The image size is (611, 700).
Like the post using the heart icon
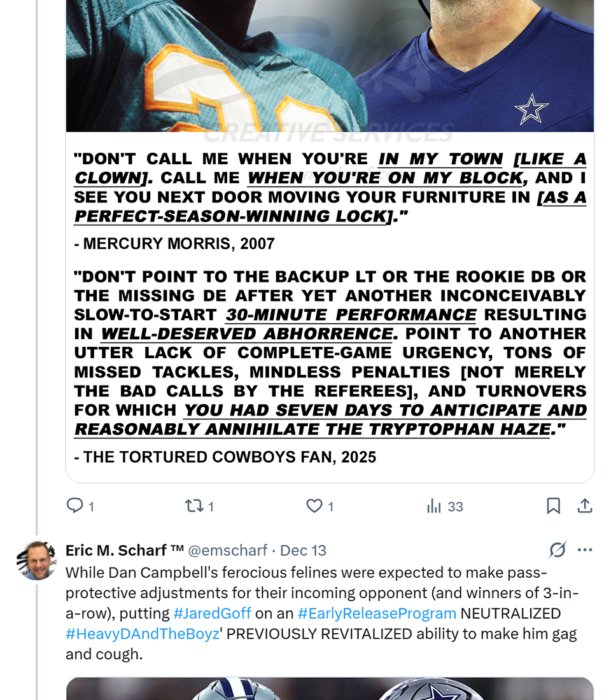314,506
